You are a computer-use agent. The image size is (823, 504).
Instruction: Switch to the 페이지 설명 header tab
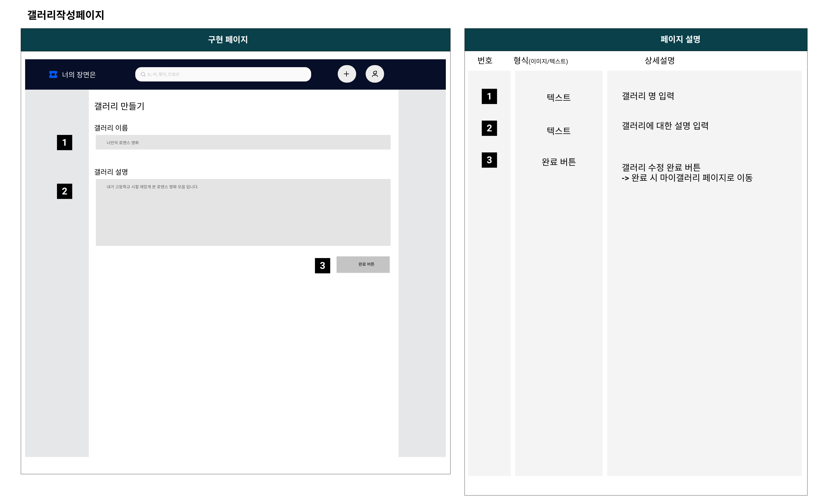click(681, 39)
